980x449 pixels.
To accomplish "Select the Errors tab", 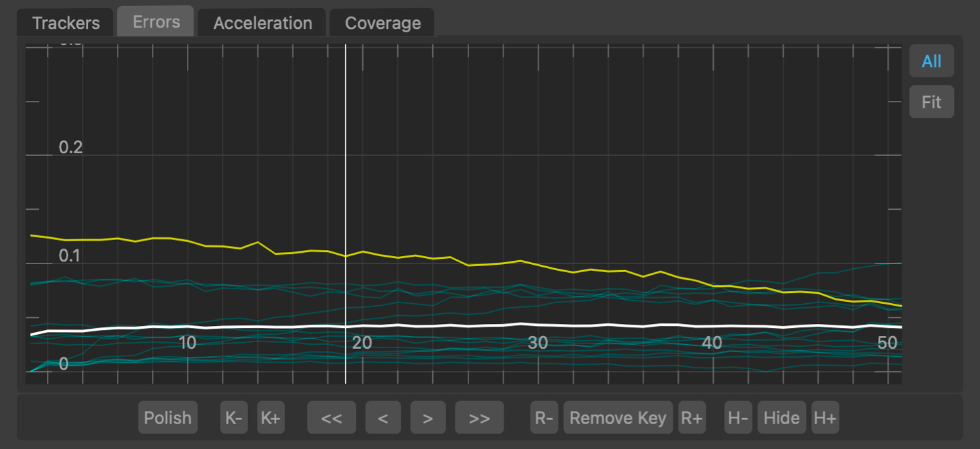I will (x=156, y=22).
